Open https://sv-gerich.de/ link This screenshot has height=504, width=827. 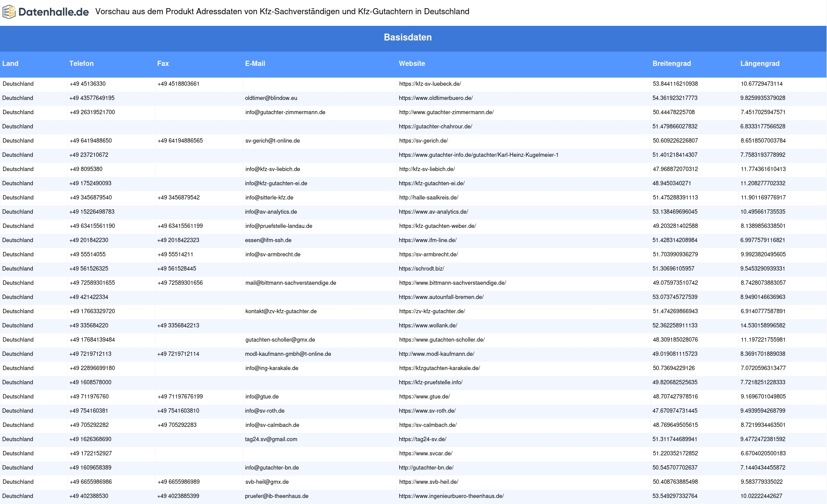coord(423,141)
